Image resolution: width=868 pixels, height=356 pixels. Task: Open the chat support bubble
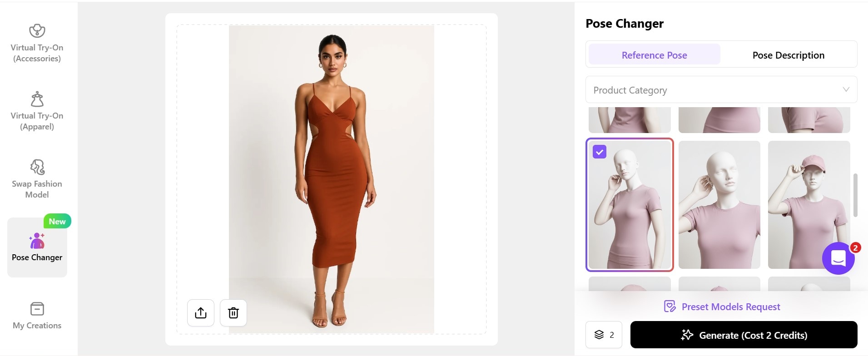[x=838, y=258]
